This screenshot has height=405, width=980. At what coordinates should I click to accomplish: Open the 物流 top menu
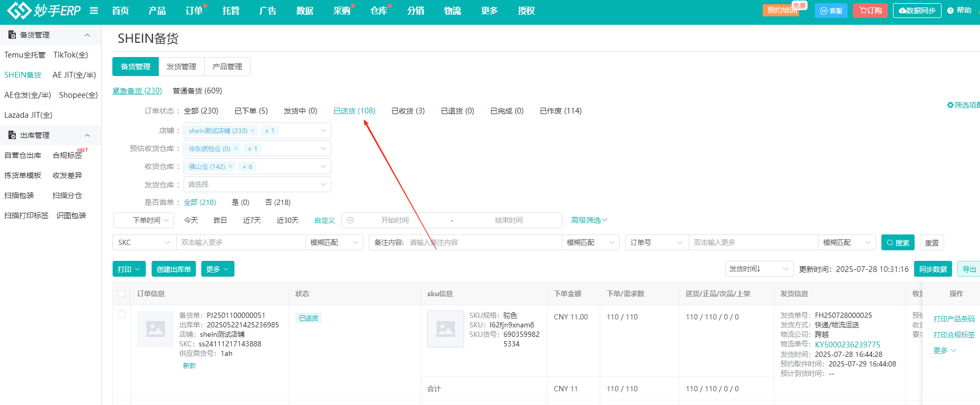point(453,11)
